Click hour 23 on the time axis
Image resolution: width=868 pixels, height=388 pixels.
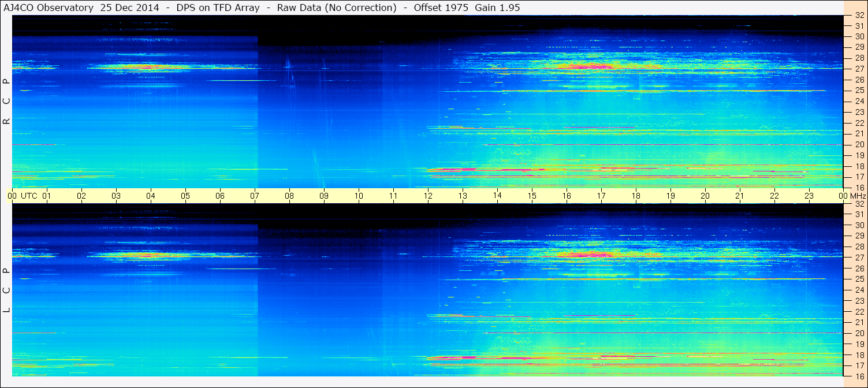point(809,196)
